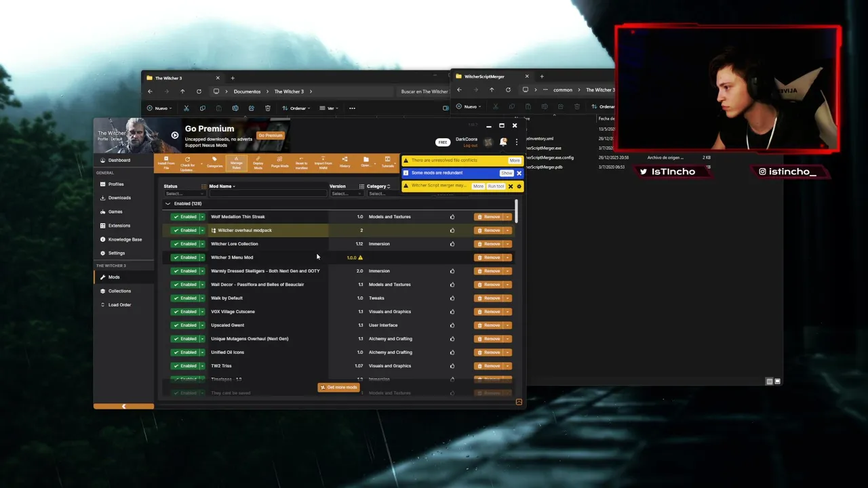Remove the Unique Mutagens Overhaul mod
The height and width of the screenshot is (488, 868).
coord(488,339)
